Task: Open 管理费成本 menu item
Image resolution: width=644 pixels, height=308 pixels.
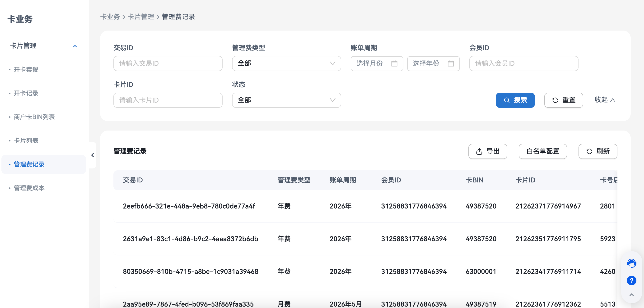Action: tap(29, 188)
